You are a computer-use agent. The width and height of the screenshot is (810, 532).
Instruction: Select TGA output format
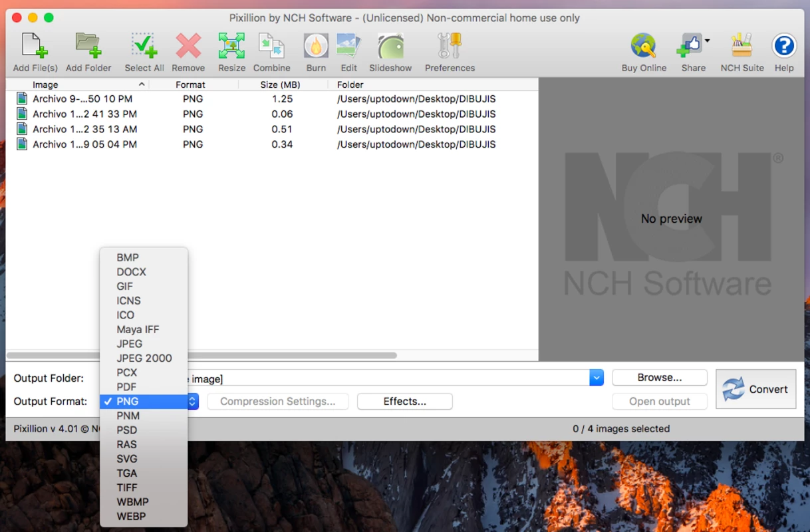[144, 473]
